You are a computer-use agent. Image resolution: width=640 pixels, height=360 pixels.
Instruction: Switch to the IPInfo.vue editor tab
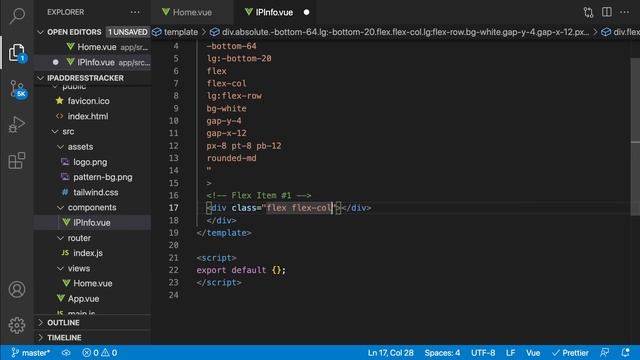pos(274,12)
